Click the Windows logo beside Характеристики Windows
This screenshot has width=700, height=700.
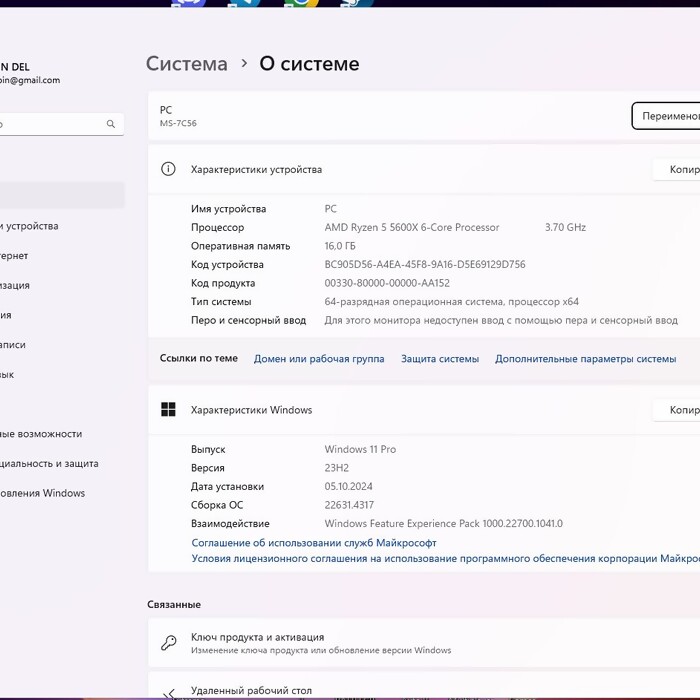click(168, 409)
